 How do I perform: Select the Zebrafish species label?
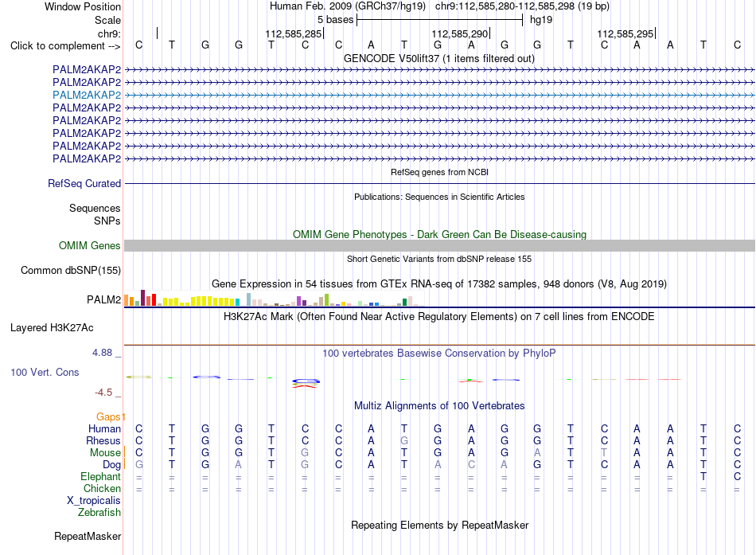(99, 512)
